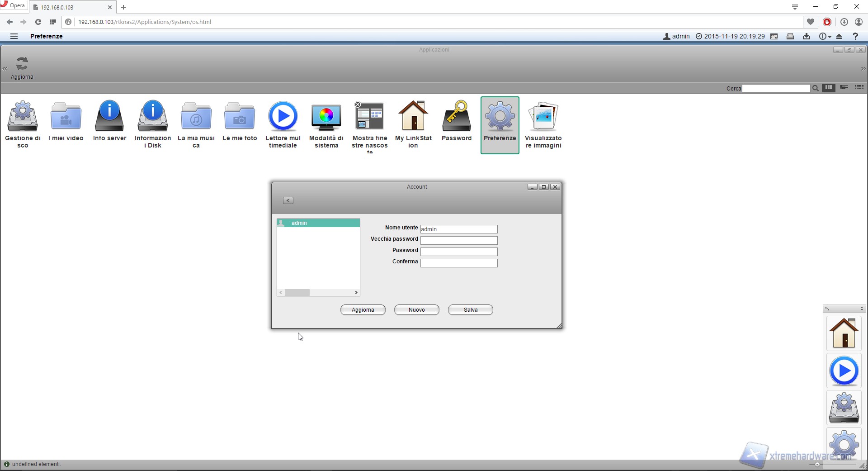Viewport: 868px width, 471px height.
Task: Open Visualizzatore immagini icon
Action: pos(543,116)
